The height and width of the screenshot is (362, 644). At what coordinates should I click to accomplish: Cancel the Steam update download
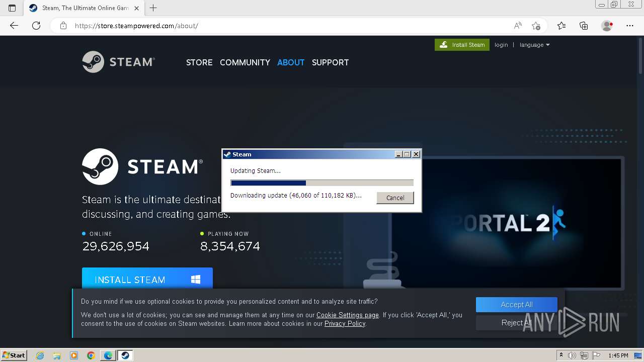coord(395,198)
